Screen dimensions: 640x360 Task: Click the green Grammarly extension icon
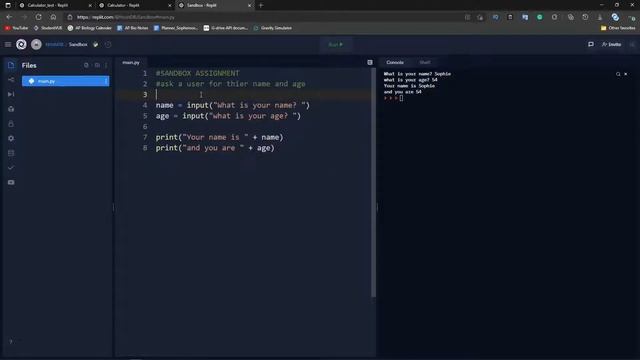coord(540,17)
